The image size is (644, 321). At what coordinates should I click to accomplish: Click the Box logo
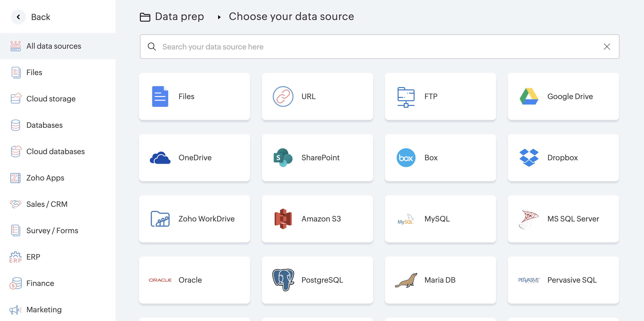[x=406, y=158]
